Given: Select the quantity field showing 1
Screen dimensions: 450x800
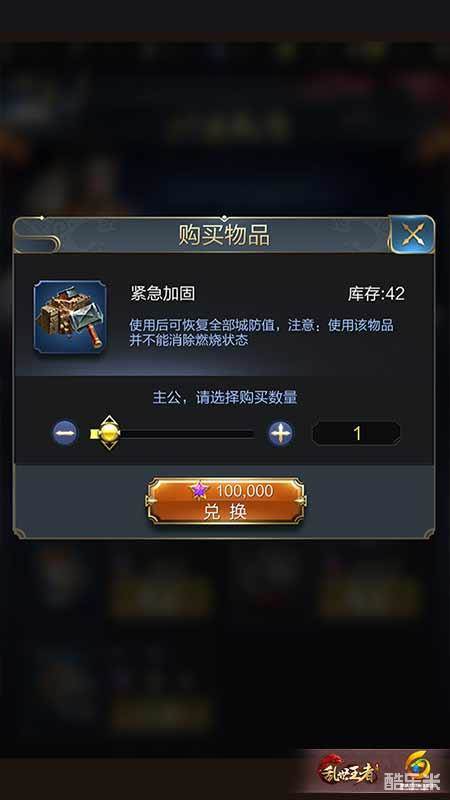Looking at the screenshot, I should (356, 434).
